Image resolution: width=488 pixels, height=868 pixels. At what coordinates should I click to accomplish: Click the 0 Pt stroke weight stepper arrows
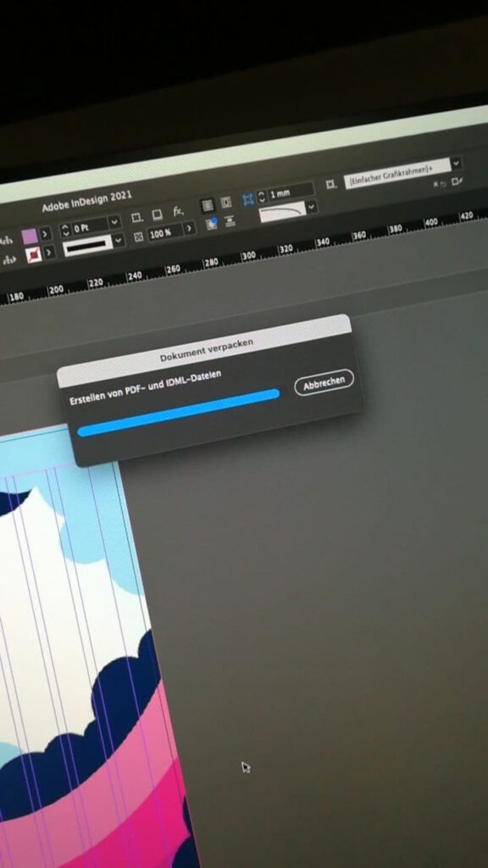point(65,231)
